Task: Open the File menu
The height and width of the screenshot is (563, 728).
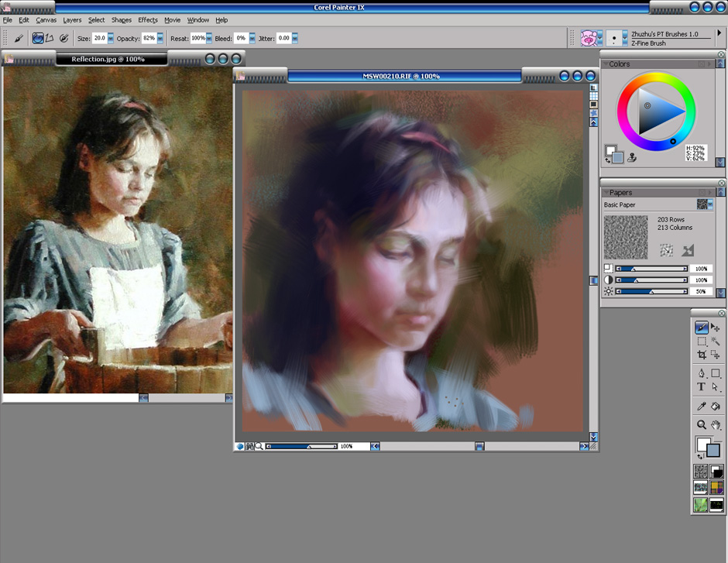Action: pyautogui.click(x=8, y=20)
